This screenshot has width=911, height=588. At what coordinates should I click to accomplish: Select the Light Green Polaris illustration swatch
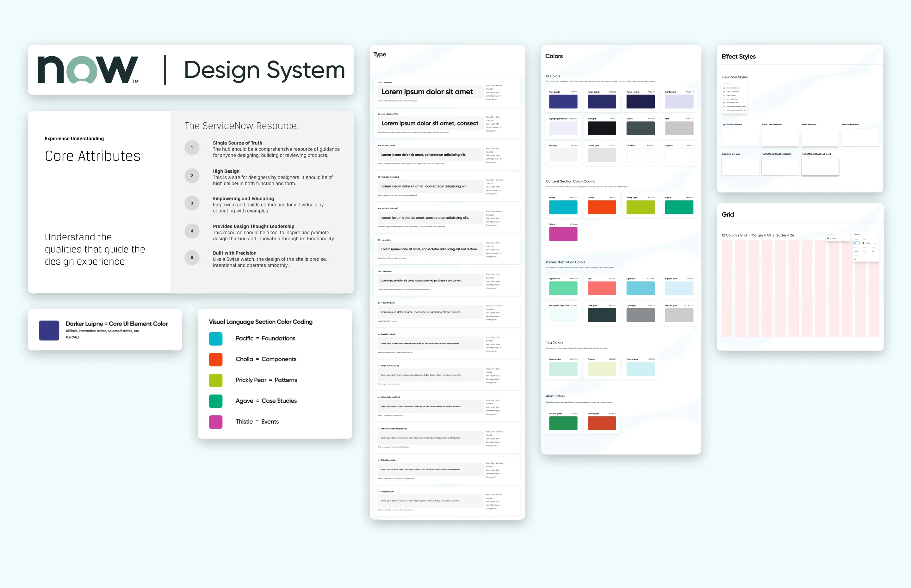pyautogui.click(x=563, y=289)
